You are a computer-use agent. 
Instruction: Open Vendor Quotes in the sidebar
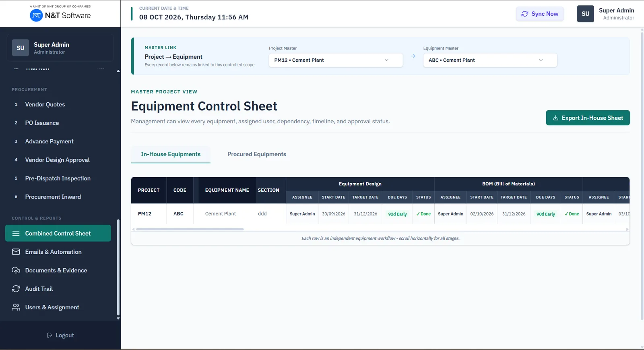pyautogui.click(x=58, y=104)
